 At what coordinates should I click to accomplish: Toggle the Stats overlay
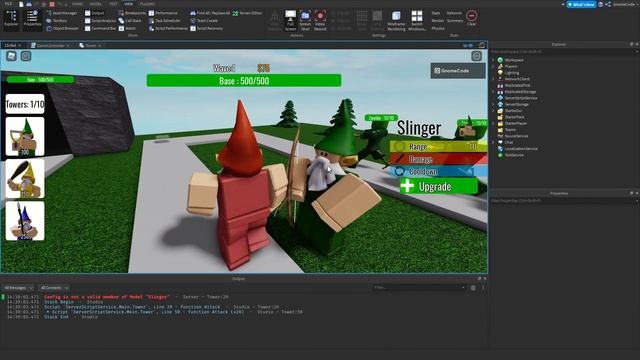tap(436, 13)
